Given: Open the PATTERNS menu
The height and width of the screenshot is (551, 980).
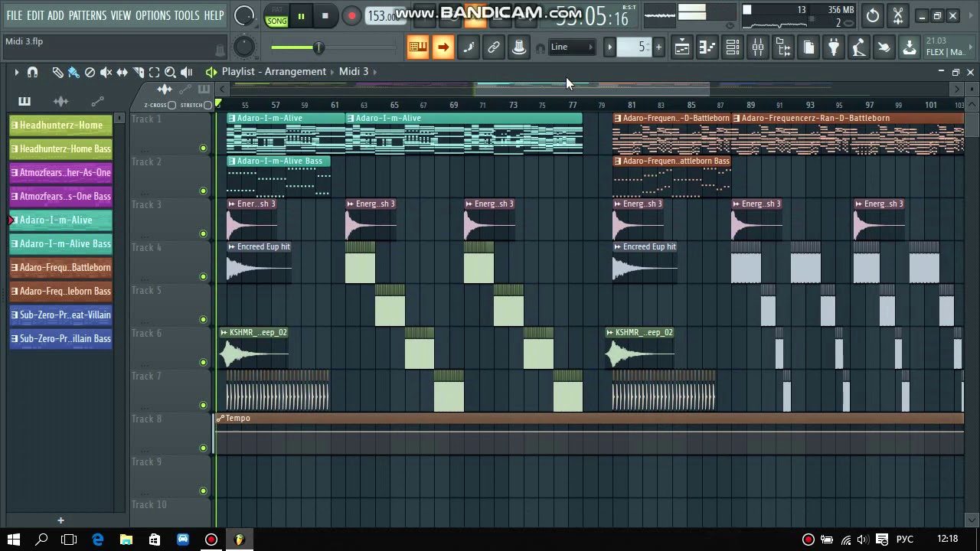Looking at the screenshot, I should tap(87, 15).
